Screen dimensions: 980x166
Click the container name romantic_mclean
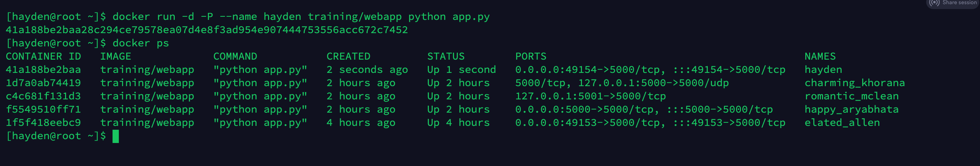[851, 97]
